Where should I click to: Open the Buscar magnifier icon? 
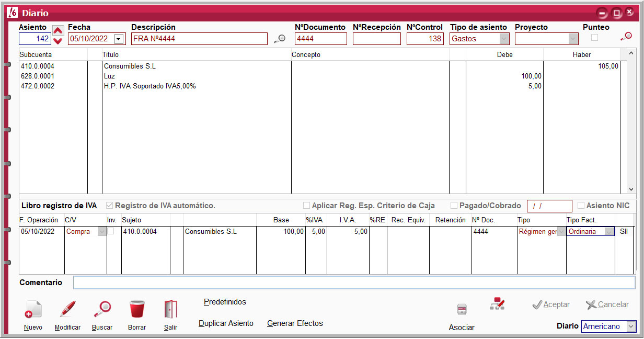102,309
